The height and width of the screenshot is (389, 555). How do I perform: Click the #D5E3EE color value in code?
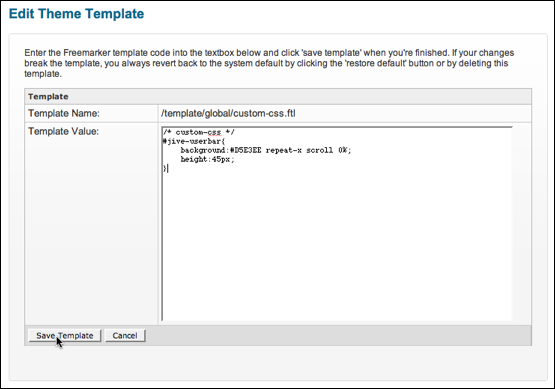[x=245, y=150]
